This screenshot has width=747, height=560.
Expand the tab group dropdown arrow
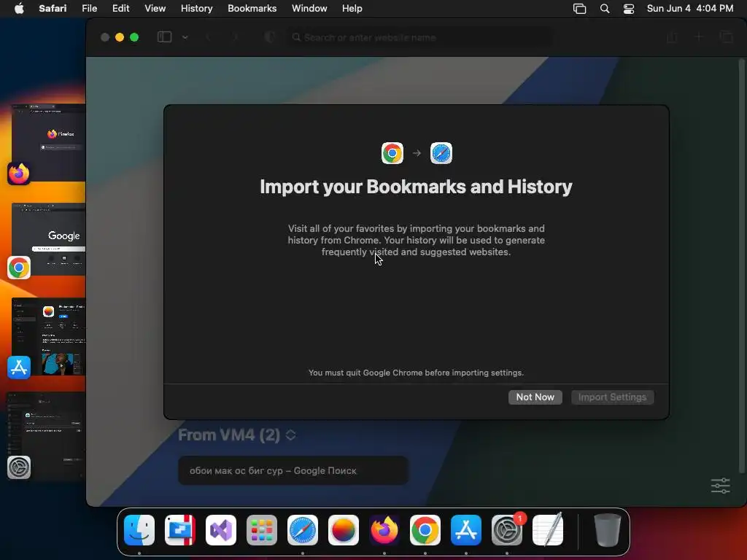click(x=185, y=37)
